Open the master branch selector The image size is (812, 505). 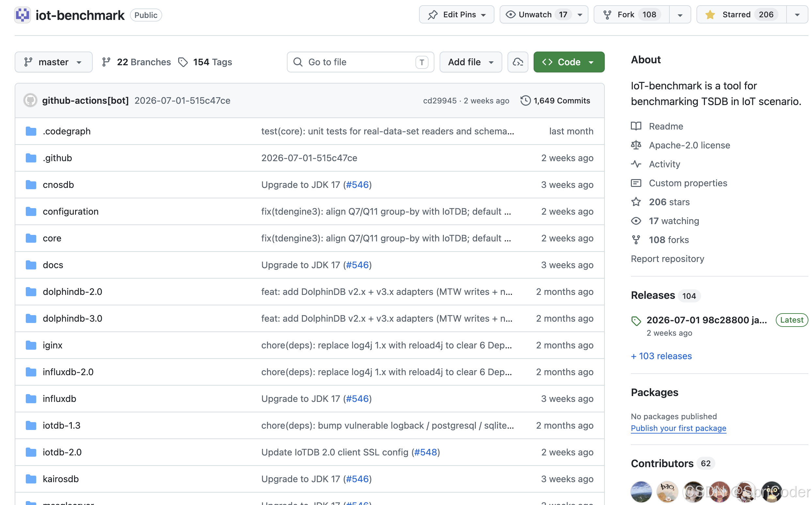54,62
